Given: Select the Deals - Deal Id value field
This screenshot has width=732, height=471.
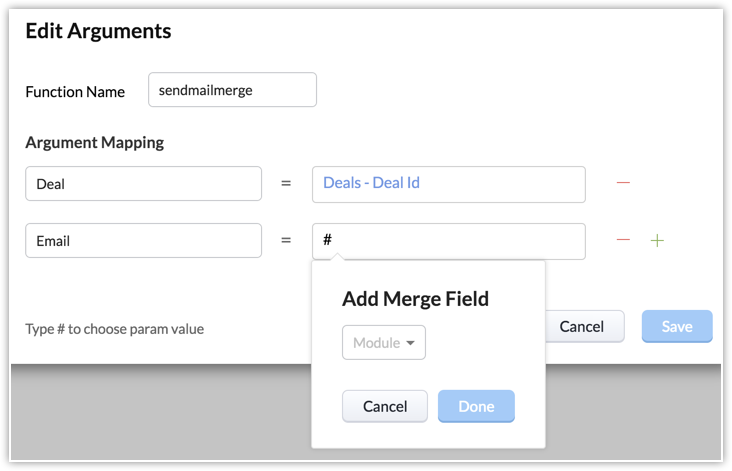Looking at the screenshot, I should [x=448, y=184].
